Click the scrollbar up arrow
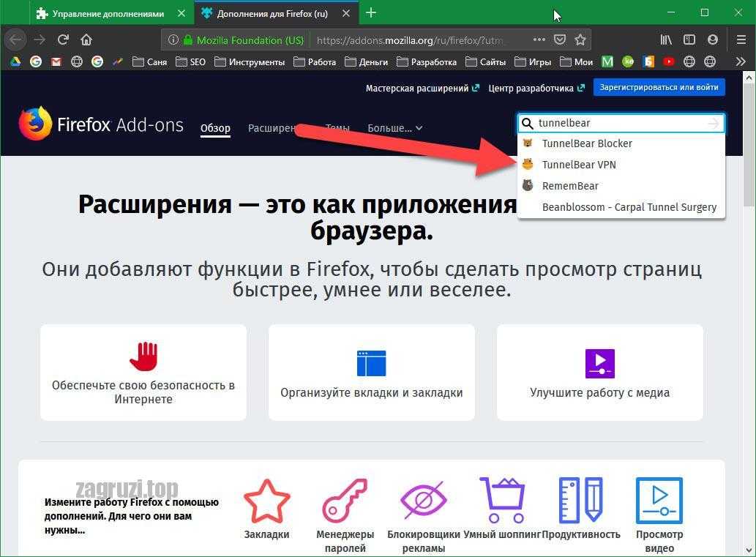The width and height of the screenshot is (756, 557). pyautogui.click(x=749, y=77)
